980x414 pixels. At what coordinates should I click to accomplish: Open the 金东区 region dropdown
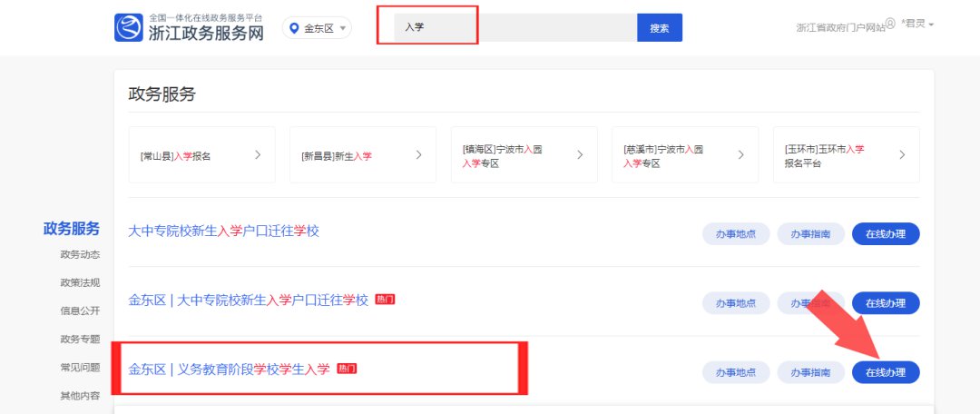click(x=317, y=28)
